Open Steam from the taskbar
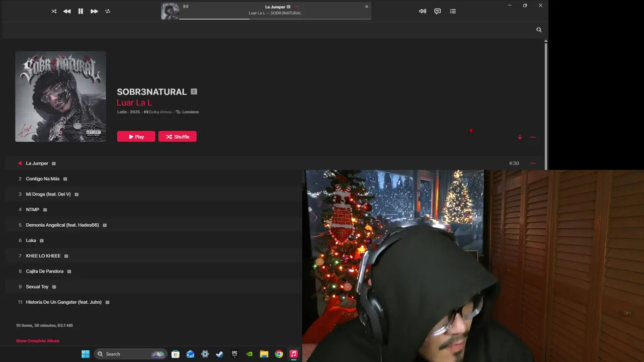 pyautogui.click(x=219, y=354)
